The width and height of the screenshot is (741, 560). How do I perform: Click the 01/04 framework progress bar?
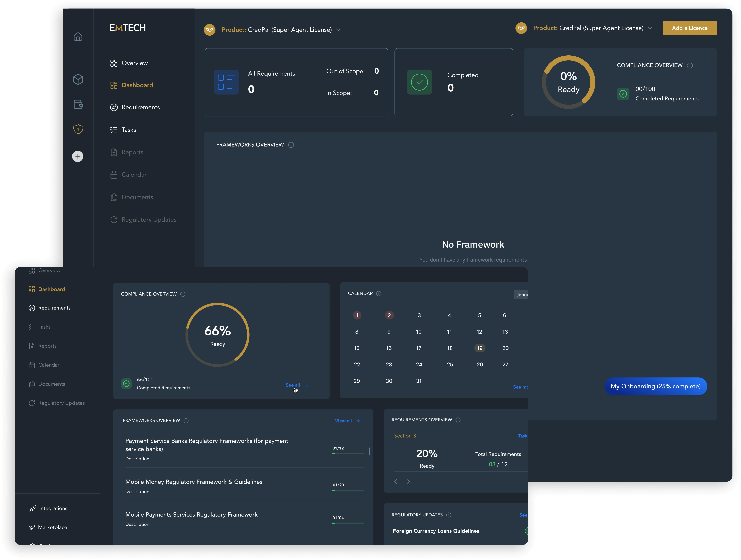pos(348,523)
